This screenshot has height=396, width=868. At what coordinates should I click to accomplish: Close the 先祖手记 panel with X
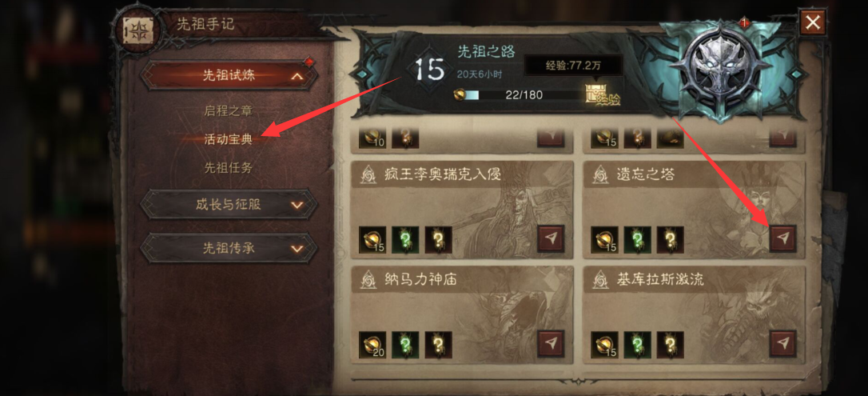[x=813, y=23]
